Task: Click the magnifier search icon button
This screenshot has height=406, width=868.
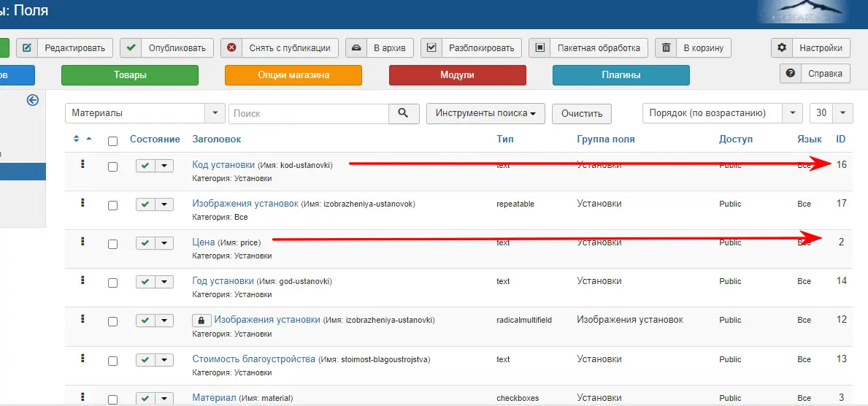Action: point(404,113)
